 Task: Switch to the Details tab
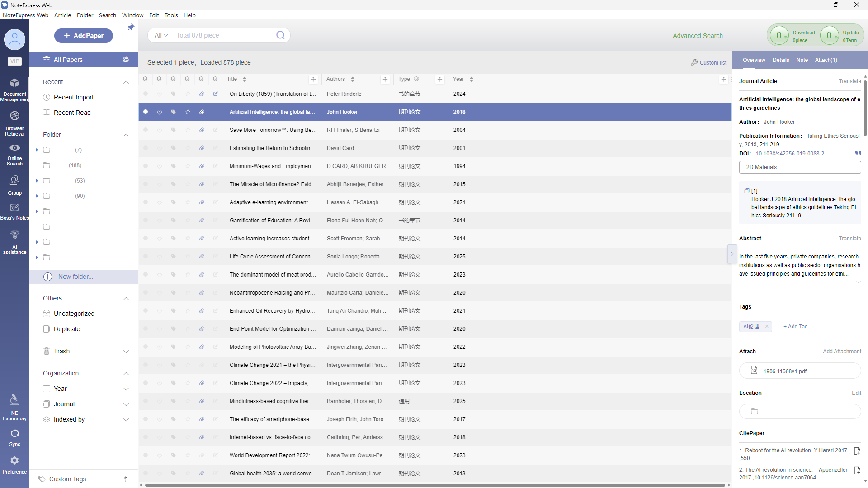[x=781, y=60]
